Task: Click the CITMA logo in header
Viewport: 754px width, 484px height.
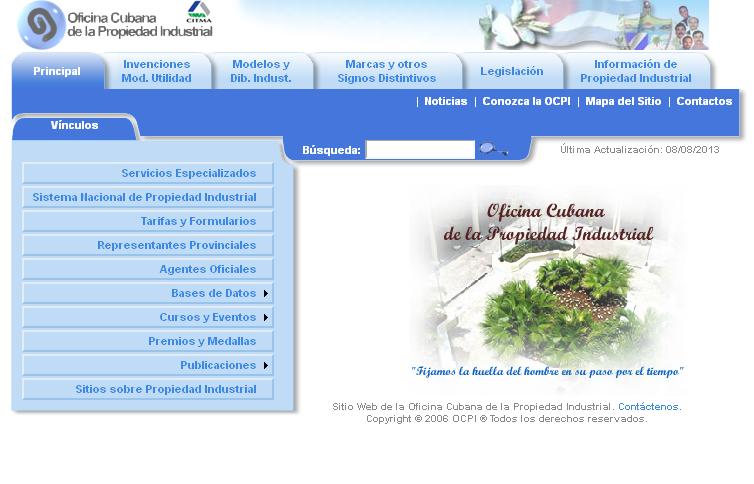Action: (198, 13)
